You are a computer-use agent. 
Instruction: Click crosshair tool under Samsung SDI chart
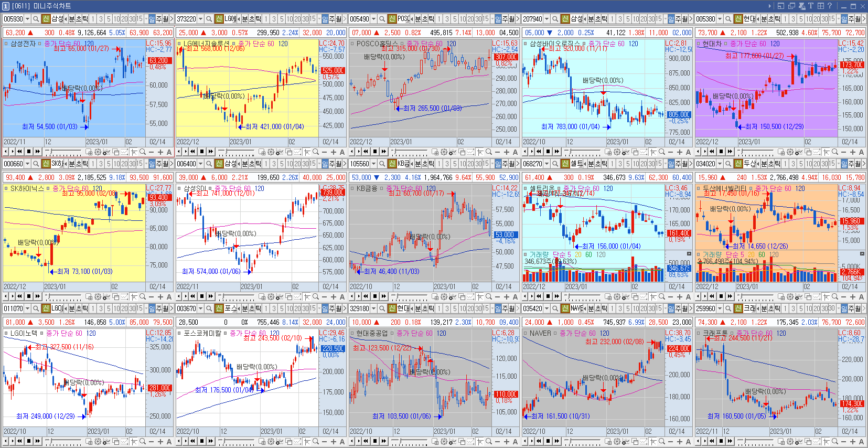[307, 296]
